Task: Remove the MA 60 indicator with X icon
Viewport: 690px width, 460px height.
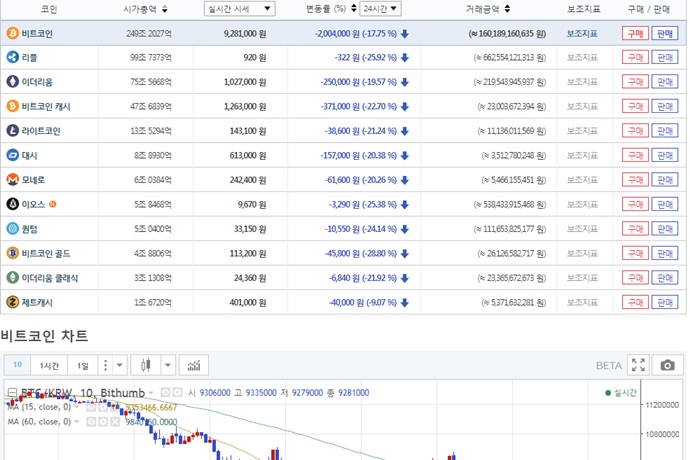Action: 114,422
